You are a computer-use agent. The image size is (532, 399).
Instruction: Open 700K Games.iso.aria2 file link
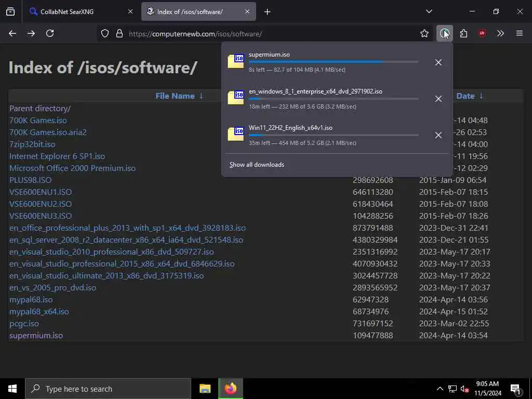(x=48, y=132)
